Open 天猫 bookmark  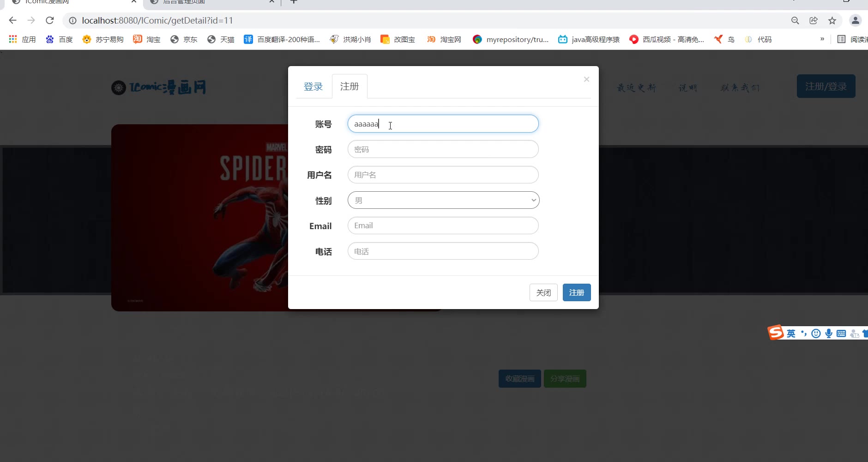coord(221,39)
